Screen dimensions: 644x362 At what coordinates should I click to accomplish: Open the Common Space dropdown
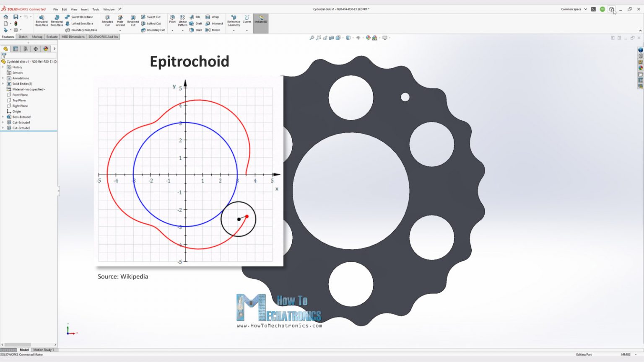[x=574, y=9]
